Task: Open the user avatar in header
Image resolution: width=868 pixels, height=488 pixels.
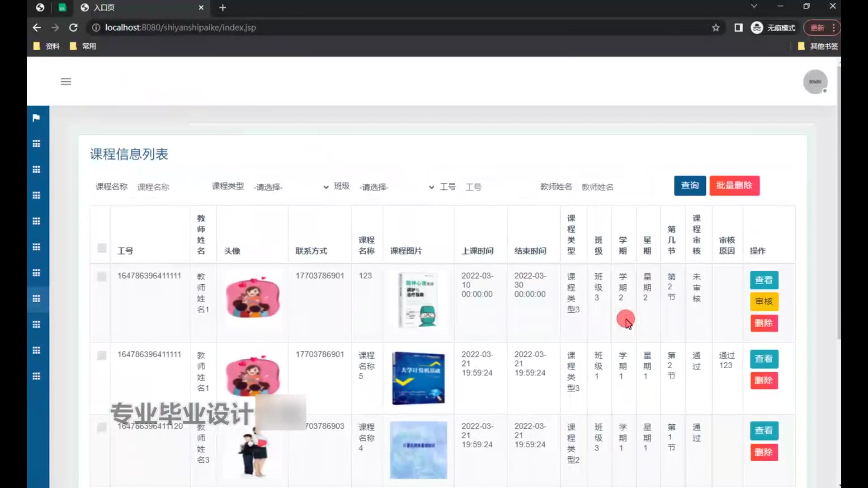Action: point(815,82)
